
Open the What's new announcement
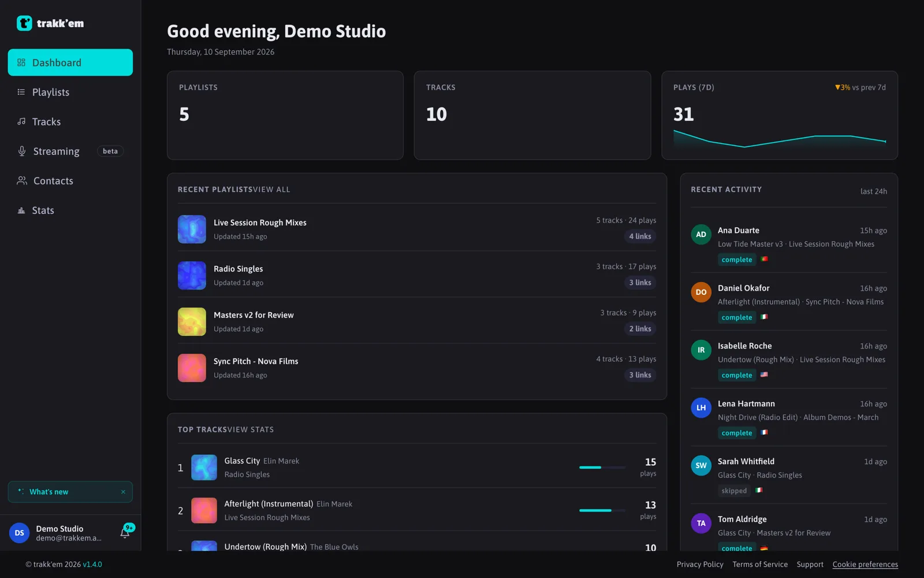[70, 492]
